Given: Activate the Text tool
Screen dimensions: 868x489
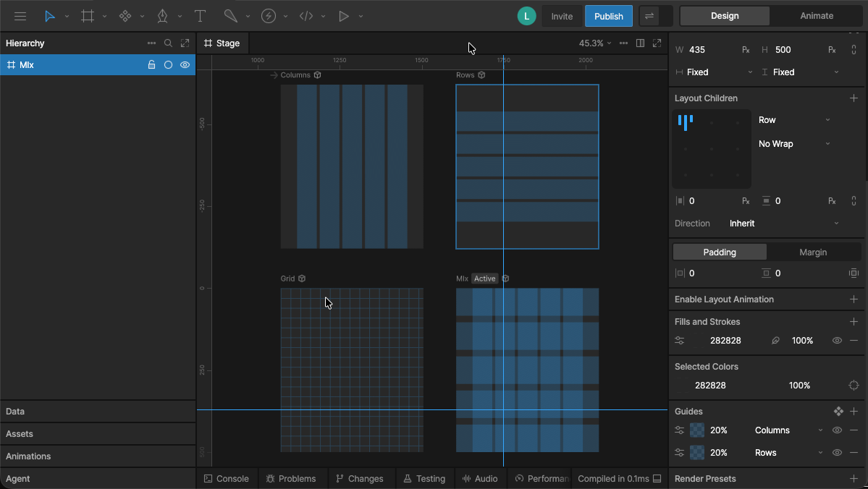Looking at the screenshot, I should (200, 16).
